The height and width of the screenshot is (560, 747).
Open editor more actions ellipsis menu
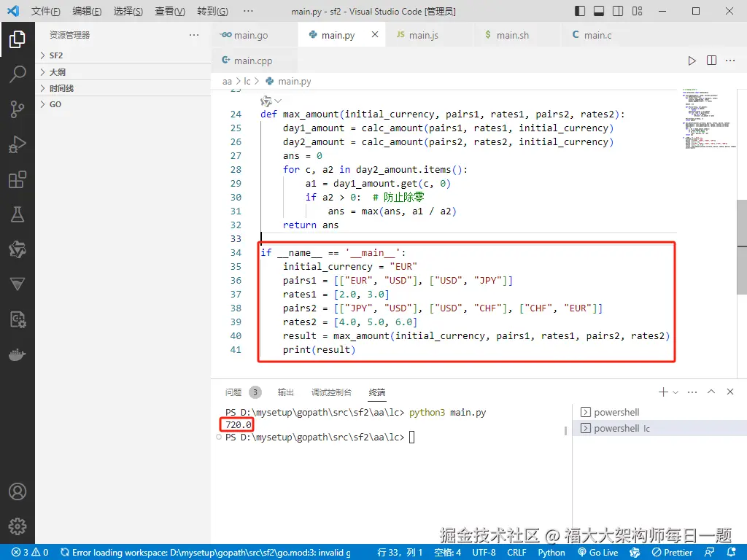[x=729, y=61]
